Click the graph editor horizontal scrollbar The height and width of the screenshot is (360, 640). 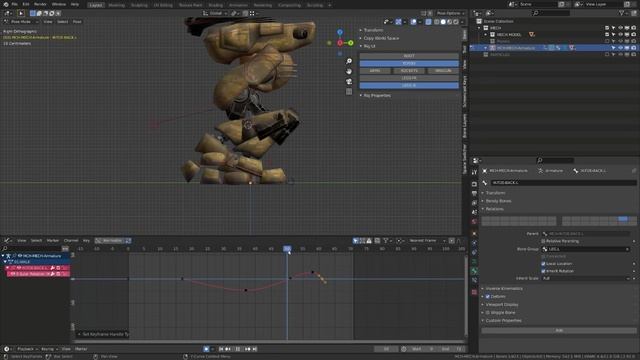(x=269, y=341)
